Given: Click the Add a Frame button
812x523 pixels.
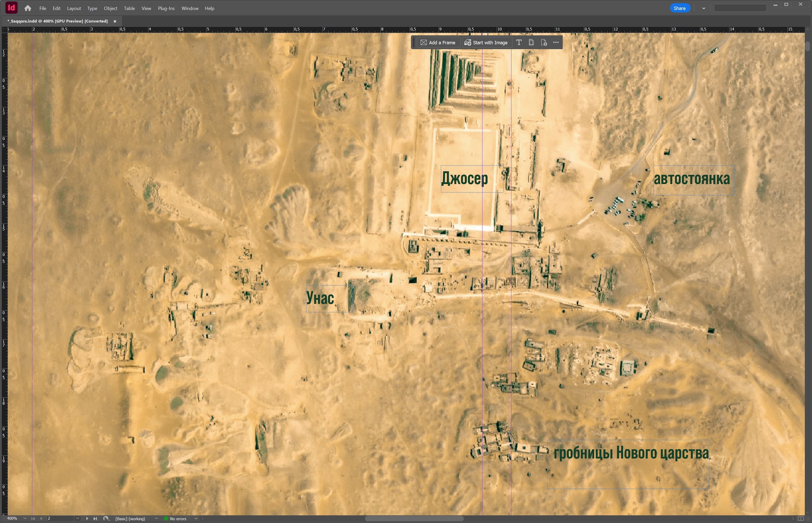Looking at the screenshot, I should (438, 42).
